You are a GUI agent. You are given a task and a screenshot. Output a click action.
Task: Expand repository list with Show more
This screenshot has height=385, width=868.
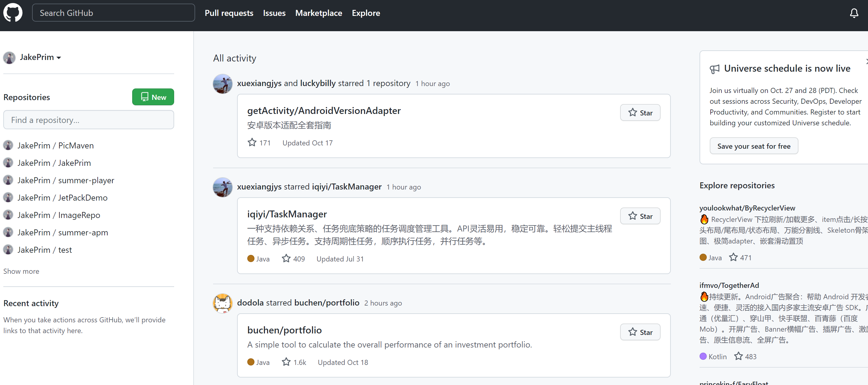(x=21, y=271)
